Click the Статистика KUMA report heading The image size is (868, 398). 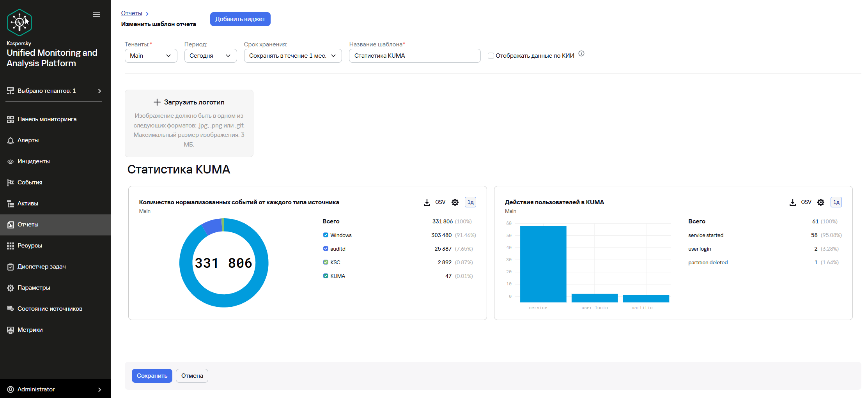pos(179,170)
